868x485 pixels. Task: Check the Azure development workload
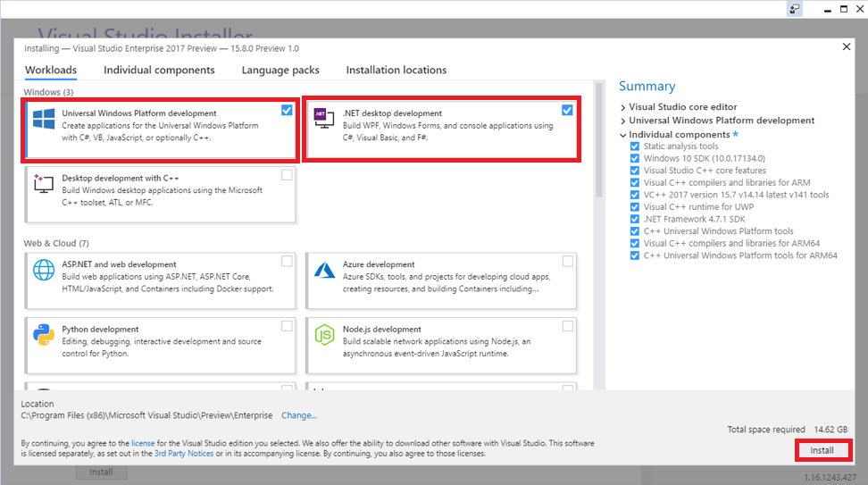click(567, 262)
